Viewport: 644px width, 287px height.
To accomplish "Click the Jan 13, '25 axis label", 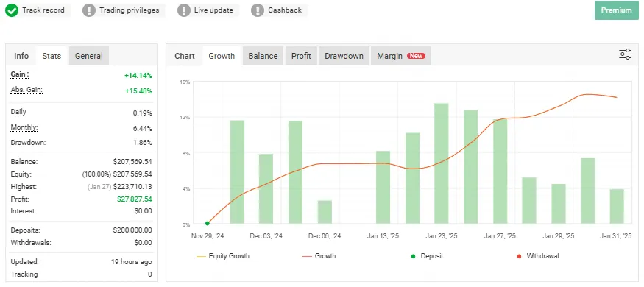I will [383, 236].
